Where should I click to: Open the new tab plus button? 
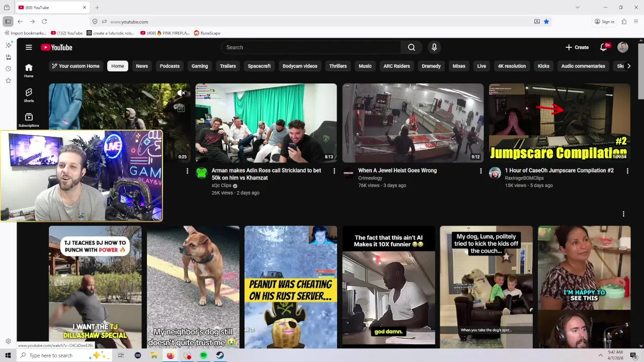coord(97,8)
